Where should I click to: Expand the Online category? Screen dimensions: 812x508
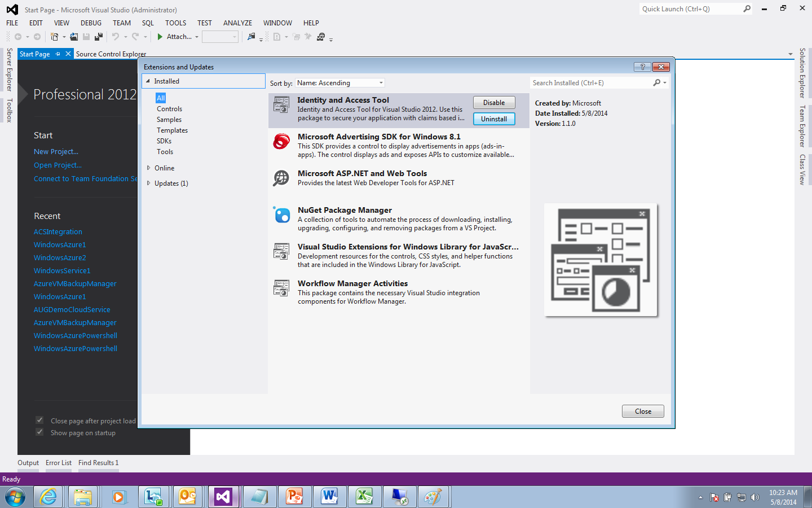coord(148,168)
